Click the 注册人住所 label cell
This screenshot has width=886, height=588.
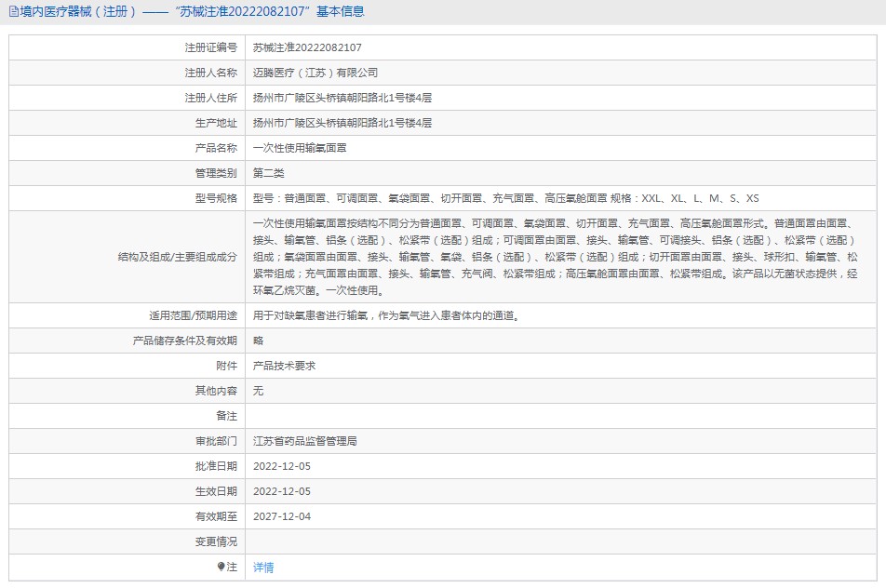point(128,98)
